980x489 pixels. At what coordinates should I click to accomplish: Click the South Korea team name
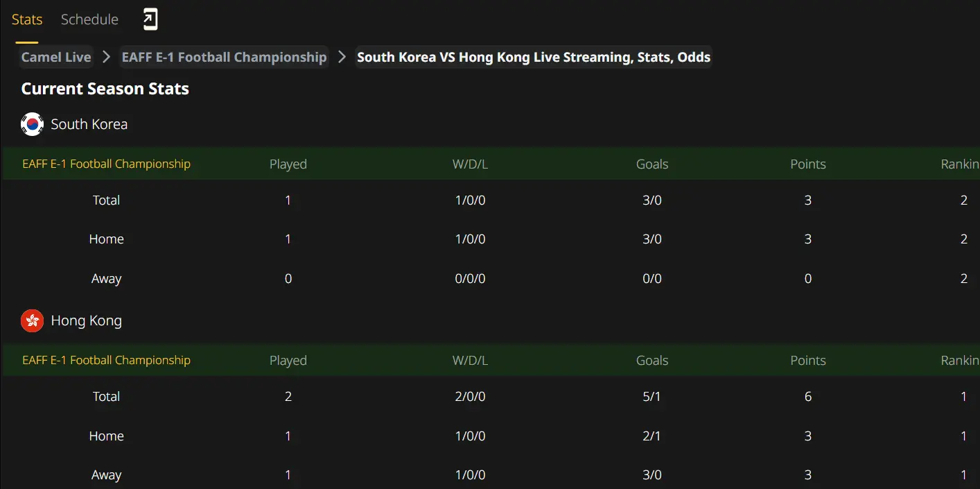[x=89, y=124]
